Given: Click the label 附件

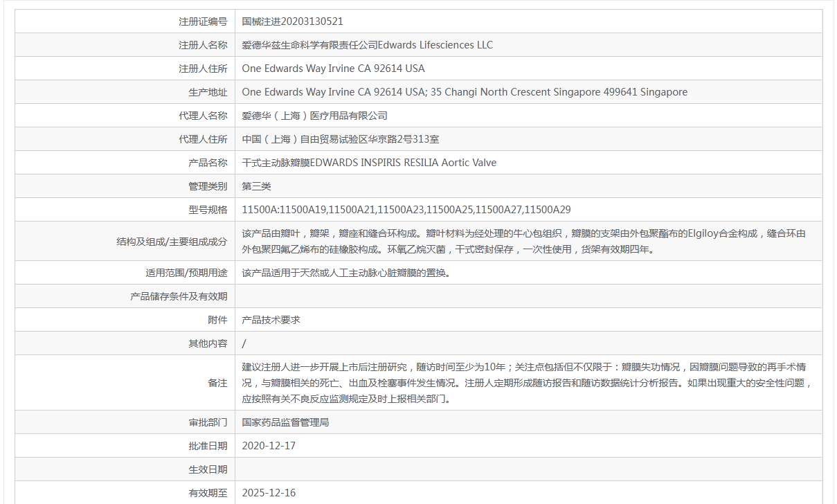Looking at the screenshot, I should tap(217, 320).
